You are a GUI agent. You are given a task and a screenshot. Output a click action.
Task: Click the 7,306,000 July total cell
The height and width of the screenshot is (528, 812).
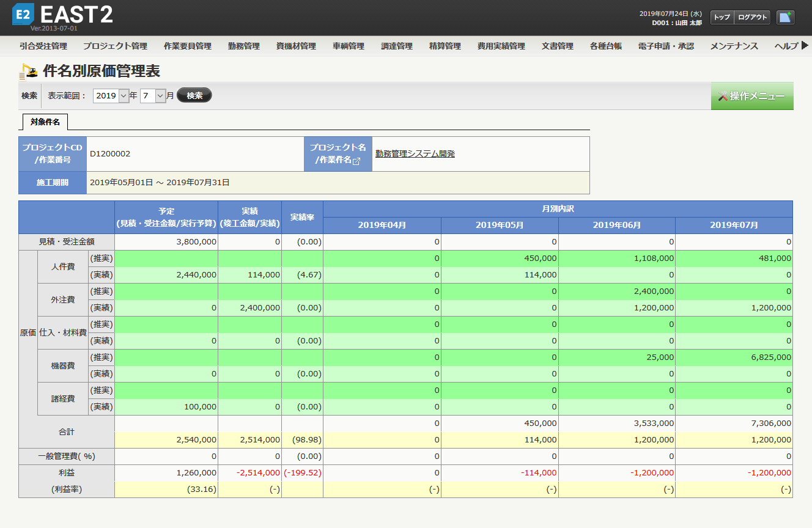(734, 424)
